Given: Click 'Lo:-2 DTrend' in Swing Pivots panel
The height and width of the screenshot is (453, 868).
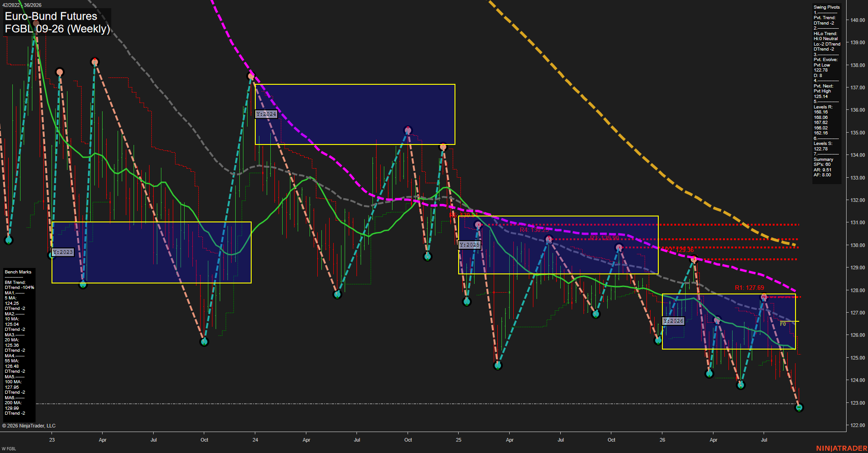Looking at the screenshot, I should (x=827, y=44).
